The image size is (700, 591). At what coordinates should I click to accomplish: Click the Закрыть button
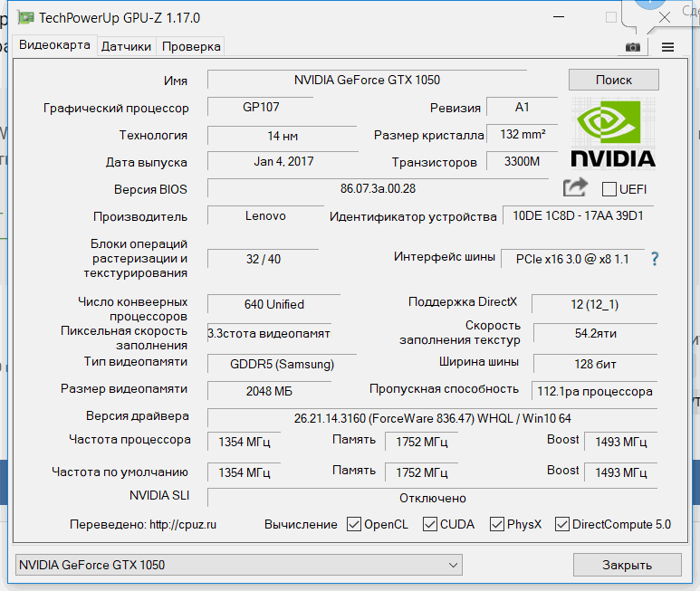628,565
